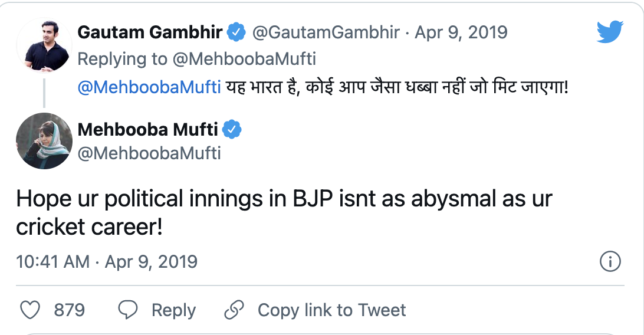Select "Copy link to Tweet" text

pyautogui.click(x=331, y=310)
